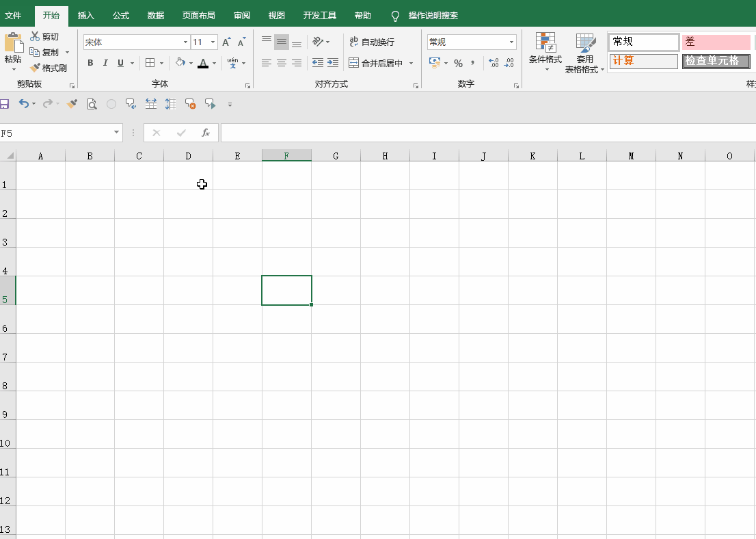Click the Paste clipboard icon

tap(14, 42)
